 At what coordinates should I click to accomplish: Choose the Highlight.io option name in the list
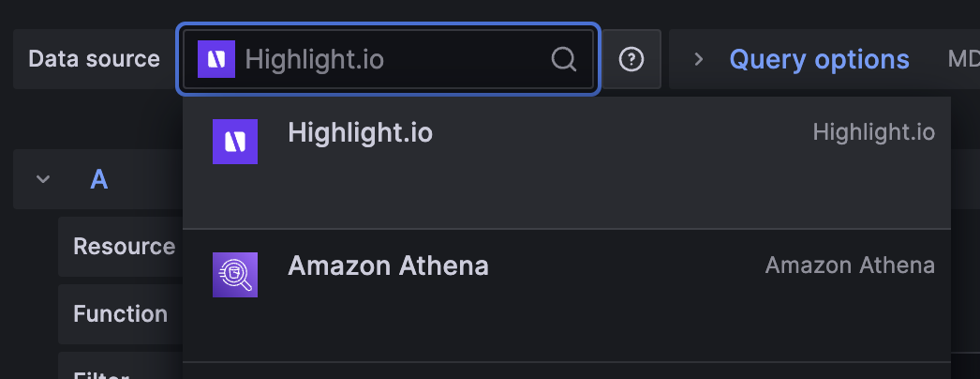click(360, 132)
